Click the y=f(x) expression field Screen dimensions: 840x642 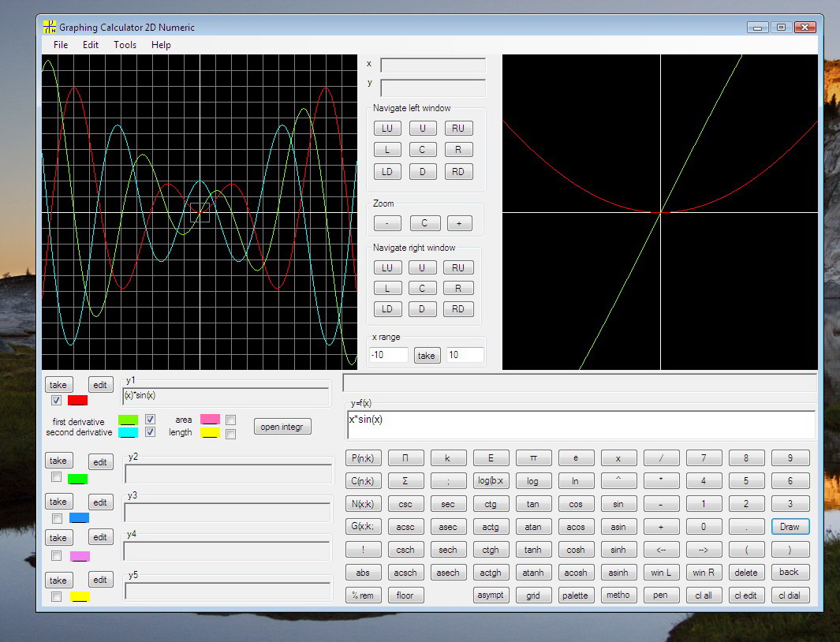pyautogui.click(x=581, y=425)
